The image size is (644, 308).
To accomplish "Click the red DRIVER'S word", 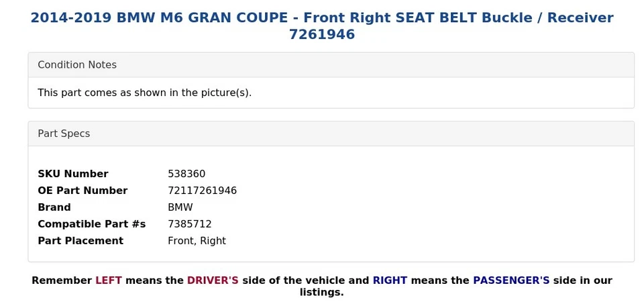I will [x=213, y=280].
